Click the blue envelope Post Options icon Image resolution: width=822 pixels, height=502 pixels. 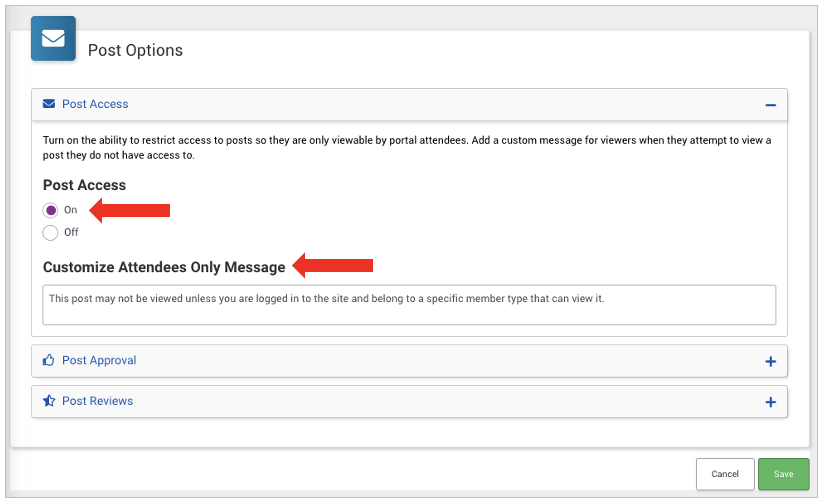[53, 38]
